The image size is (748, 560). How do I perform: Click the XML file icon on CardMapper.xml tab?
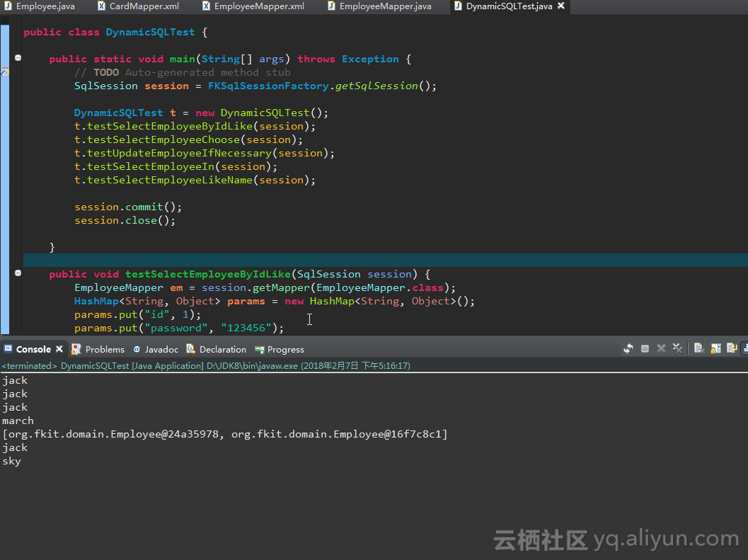[x=101, y=6]
